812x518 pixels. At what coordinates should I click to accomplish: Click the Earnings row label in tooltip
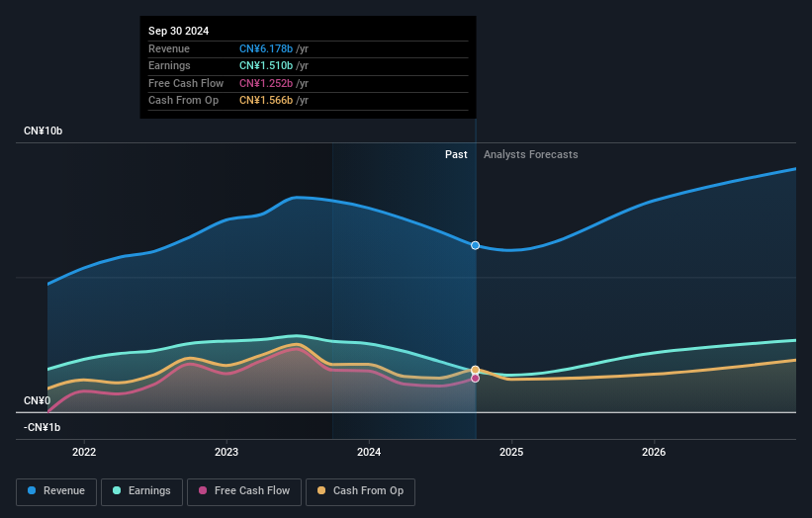tap(169, 65)
